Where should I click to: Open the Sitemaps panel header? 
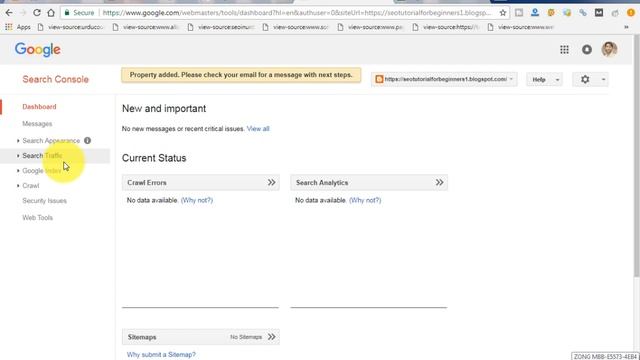click(200, 337)
